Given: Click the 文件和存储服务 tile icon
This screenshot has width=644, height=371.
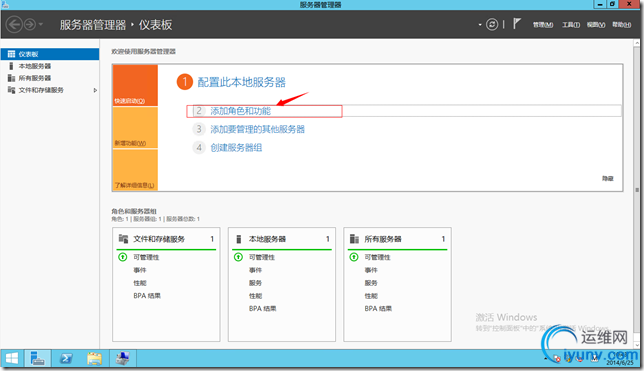Looking at the screenshot, I should [x=123, y=239].
